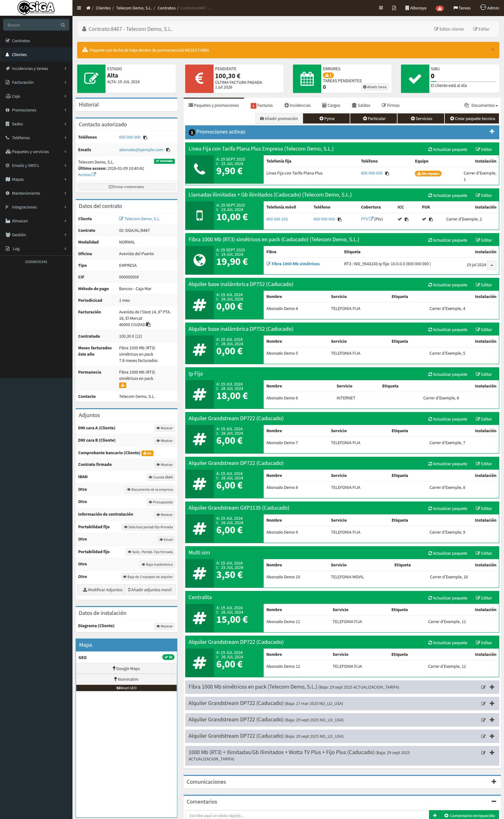
Task: Copy the PUK value in mobile line row
Action: pos(431,219)
